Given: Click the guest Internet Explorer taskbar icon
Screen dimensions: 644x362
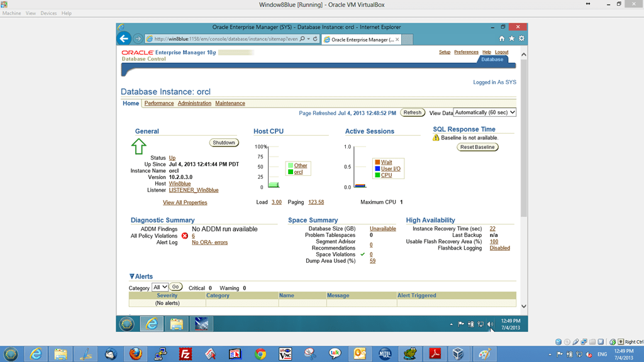Looking at the screenshot, I should click(x=152, y=324).
